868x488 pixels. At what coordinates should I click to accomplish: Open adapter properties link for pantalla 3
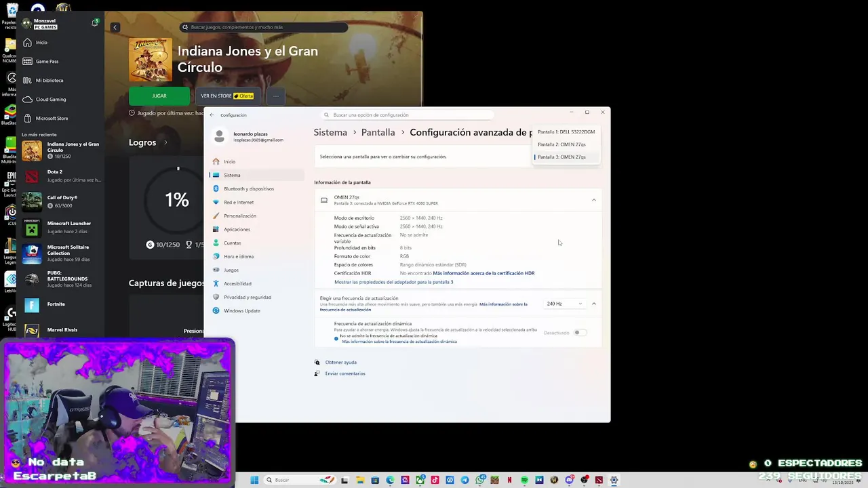pyautogui.click(x=393, y=282)
